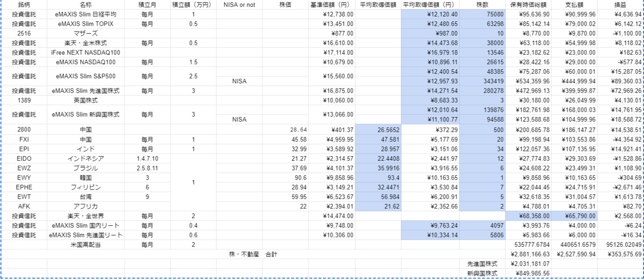This screenshot has width=644, height=280.
Task: Click the 台湾 cell
Action: pos(86,197)
